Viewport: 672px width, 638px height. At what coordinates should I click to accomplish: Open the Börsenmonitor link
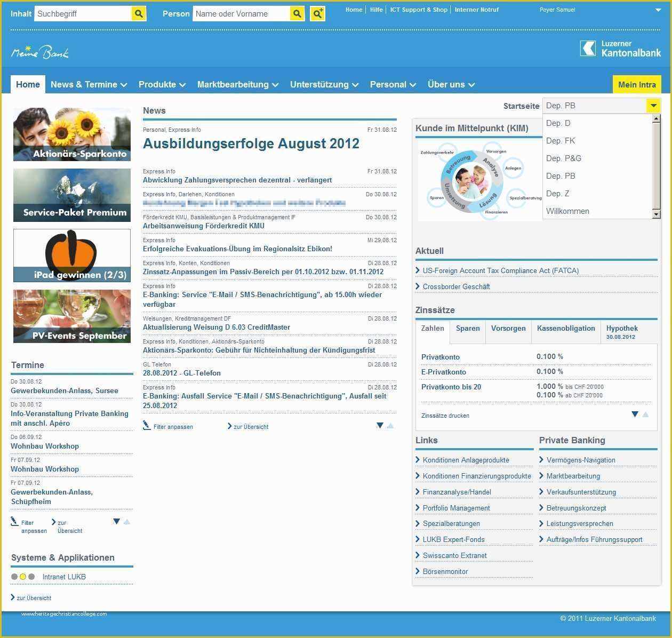pyautogui.click(x=445, y=571)
